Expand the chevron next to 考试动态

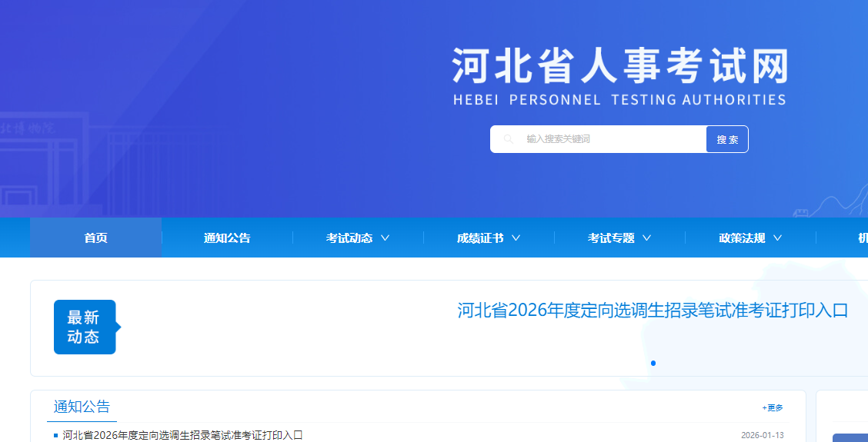click(x=385, y=238)
